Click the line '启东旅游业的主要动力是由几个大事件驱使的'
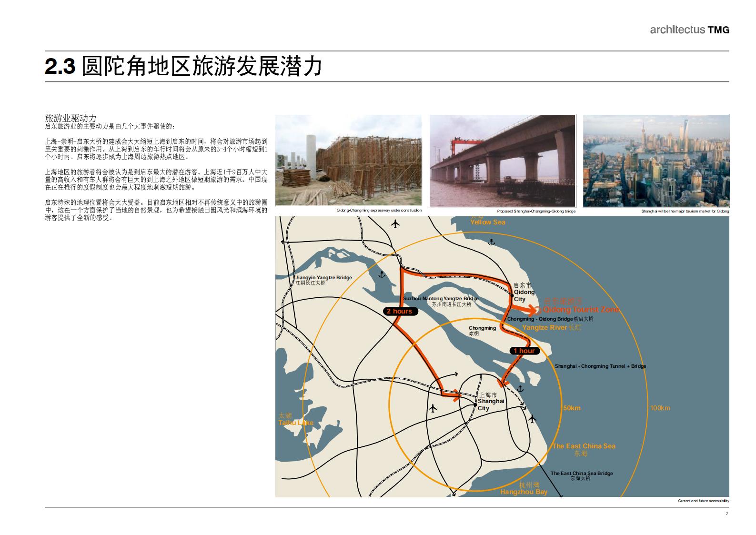 click(110, 127)
